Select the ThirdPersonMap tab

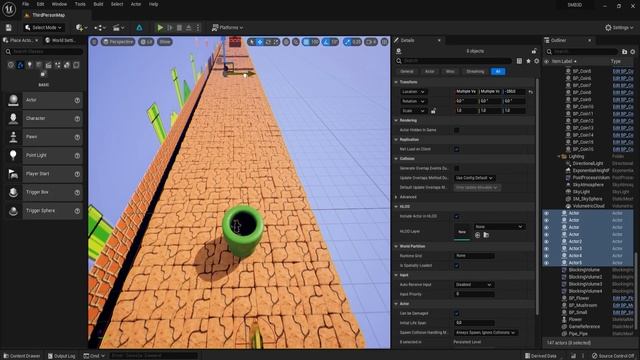pyautogui.click(x=48, y=15)
